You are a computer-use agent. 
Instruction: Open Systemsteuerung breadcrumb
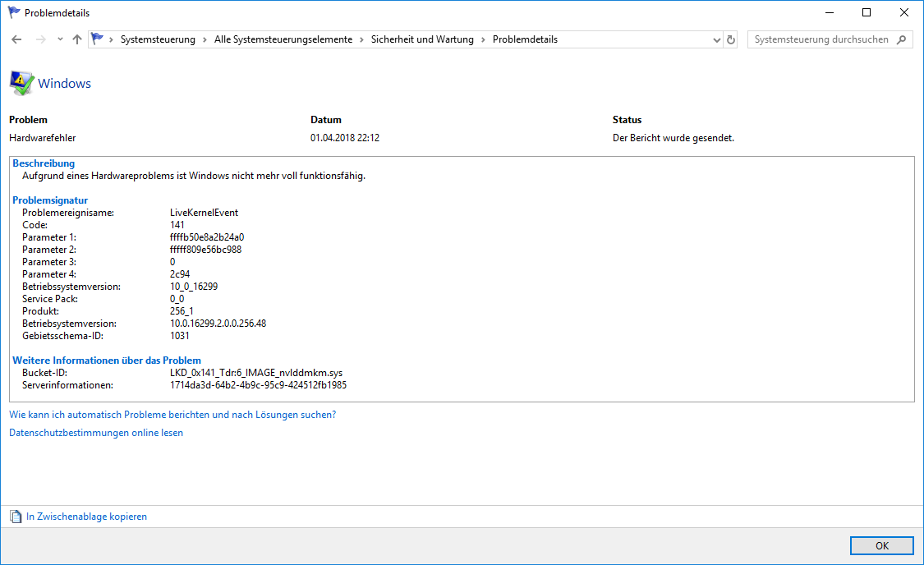pyautogui.click(x=158, y=39)
